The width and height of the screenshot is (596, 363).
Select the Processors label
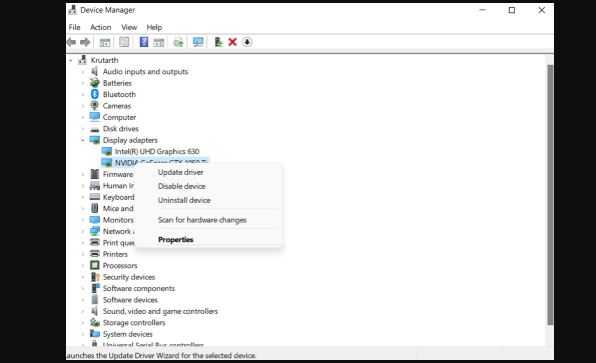pyautogui.click(x=120, y=265)
